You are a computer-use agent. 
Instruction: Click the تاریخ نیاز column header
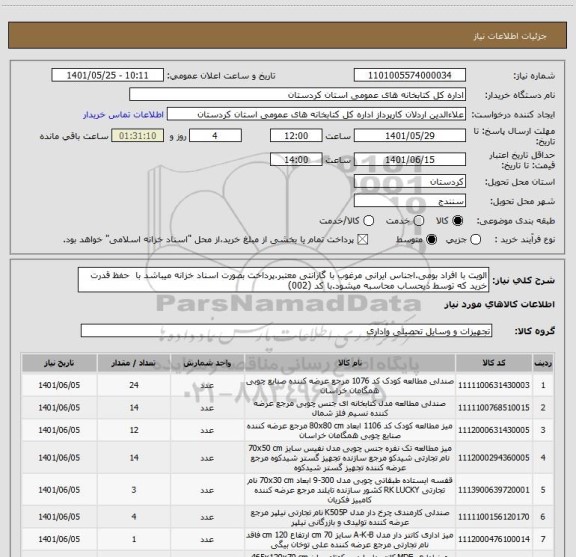click(59, 363)
